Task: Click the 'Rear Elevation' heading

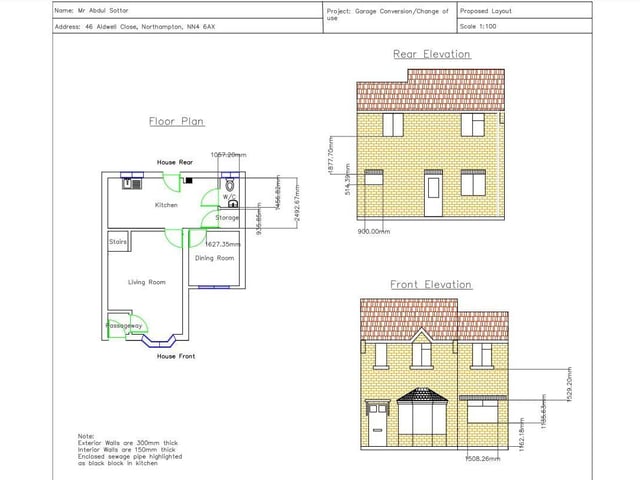Action: (432, 54)
